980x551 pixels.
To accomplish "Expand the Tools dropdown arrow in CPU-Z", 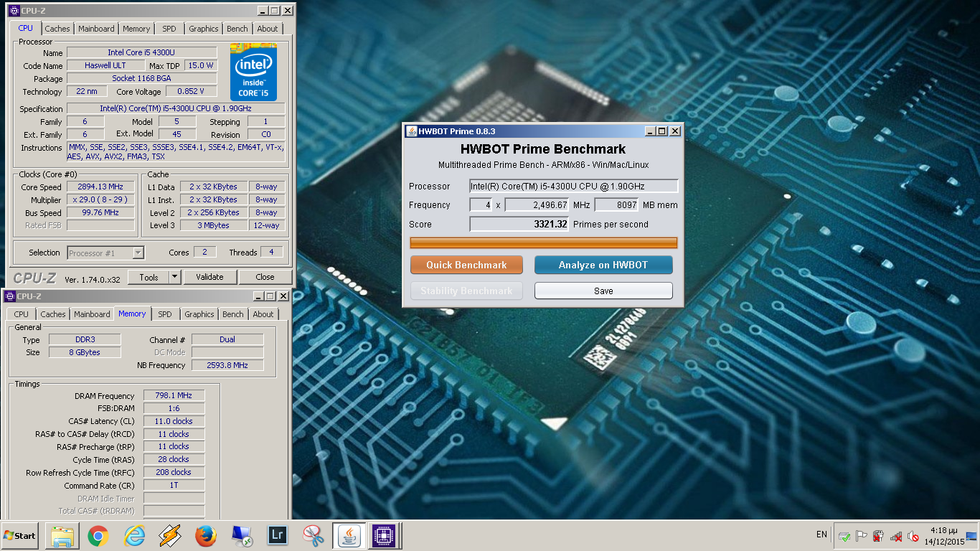I will pyautogui.click(x=175, y=277).
